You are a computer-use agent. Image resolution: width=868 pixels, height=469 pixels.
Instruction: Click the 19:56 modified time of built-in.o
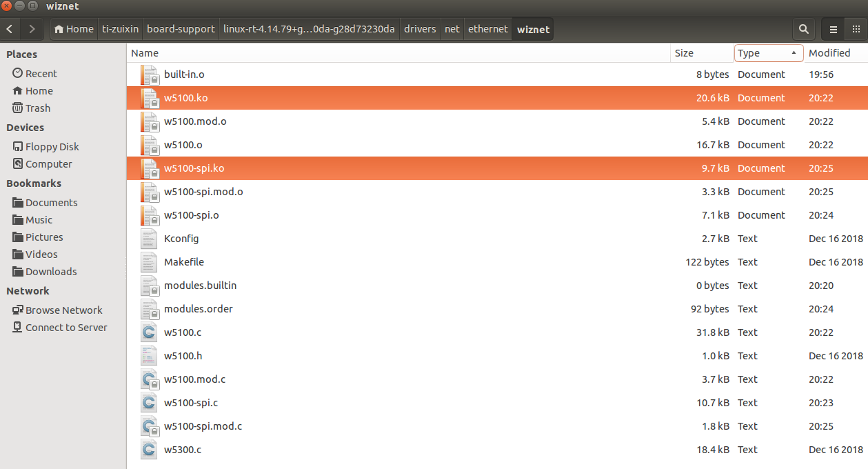[x=821, y=74]
